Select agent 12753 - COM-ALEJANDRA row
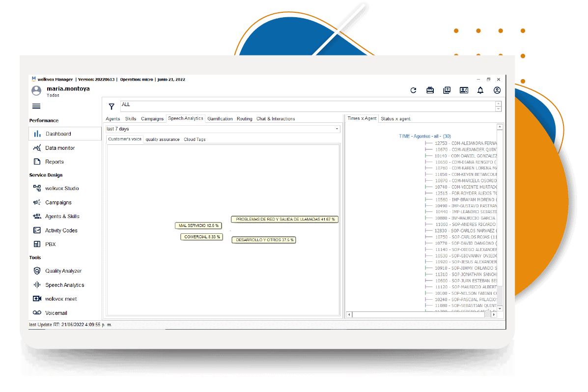Viewport: 588px width, 392px height. coord(465,143)
